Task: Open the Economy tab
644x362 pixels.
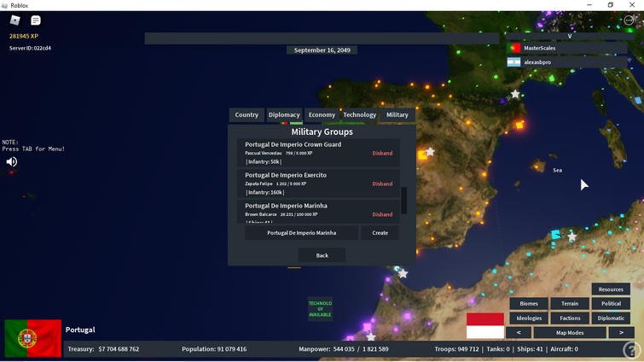Action: [322, 114]
